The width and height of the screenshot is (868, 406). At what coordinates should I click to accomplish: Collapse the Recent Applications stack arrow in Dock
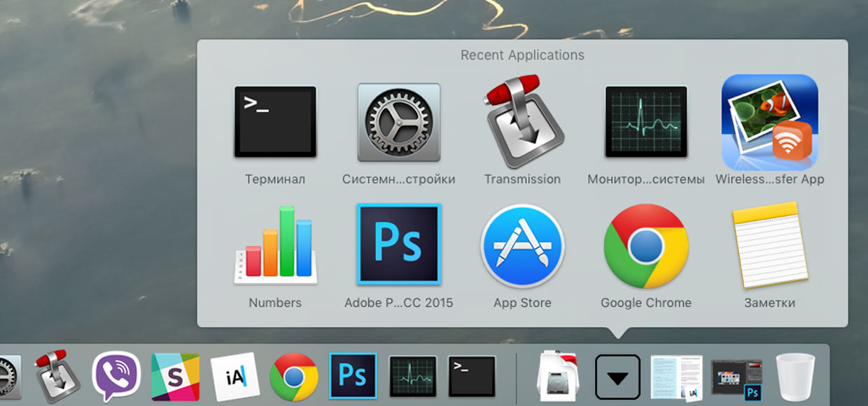(617, 377)
